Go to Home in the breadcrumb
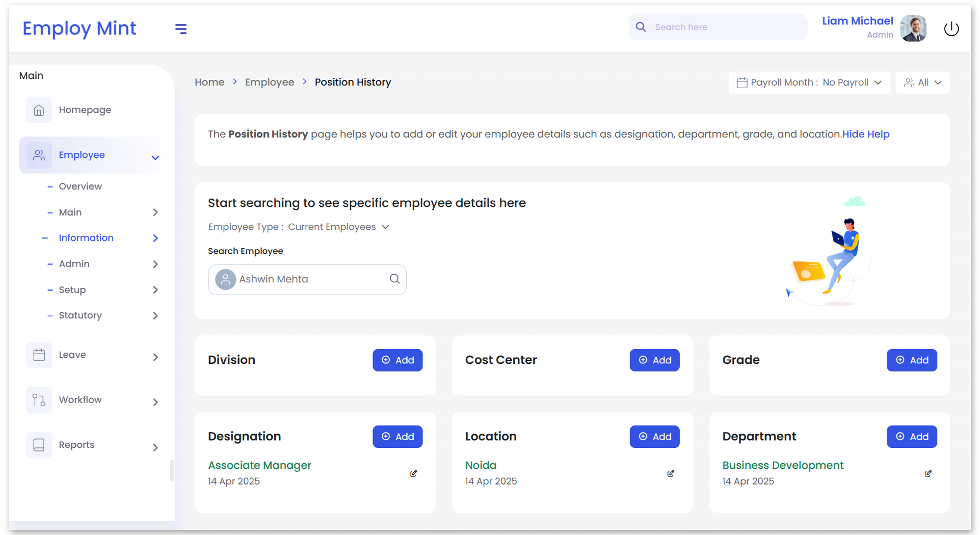This screenshot has width=980, height=535. 209,82
